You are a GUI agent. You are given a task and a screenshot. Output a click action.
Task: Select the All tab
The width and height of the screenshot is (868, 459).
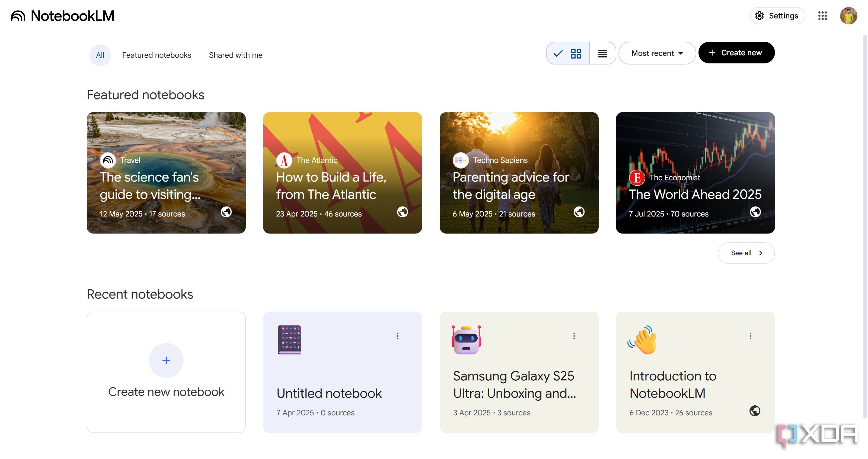pyautogui.click(x=100, y=55)
